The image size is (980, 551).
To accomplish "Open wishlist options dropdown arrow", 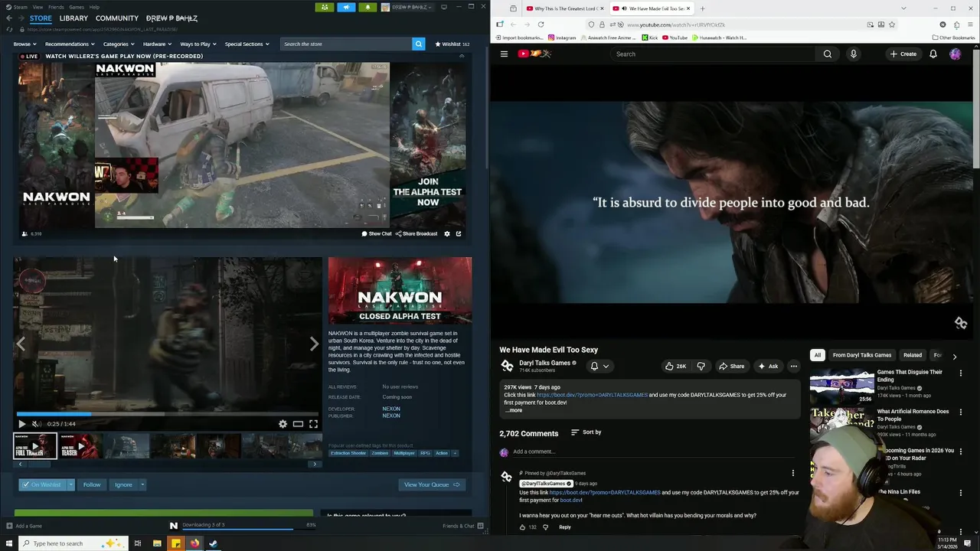I will coord(70,484).
